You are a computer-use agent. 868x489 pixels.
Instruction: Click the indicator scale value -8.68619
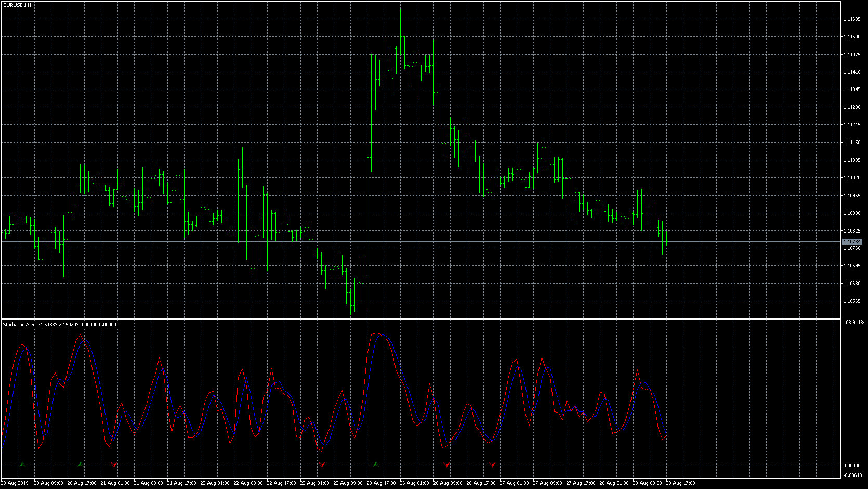[853, 475]
